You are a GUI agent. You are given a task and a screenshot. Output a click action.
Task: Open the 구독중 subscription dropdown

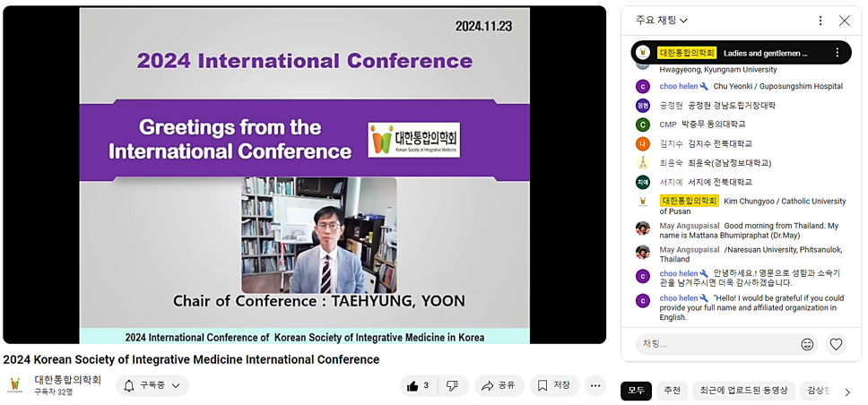tap(152, 386)
